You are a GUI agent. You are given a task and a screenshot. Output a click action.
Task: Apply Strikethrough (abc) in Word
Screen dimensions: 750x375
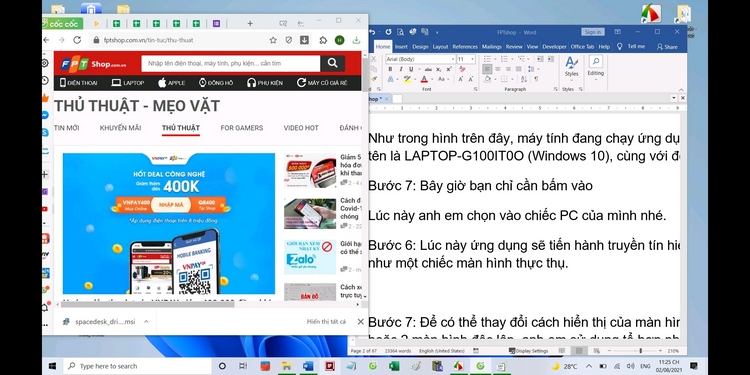tap(428, 69)
